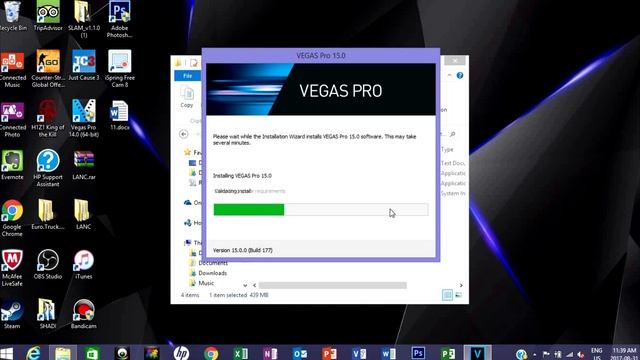The height and width of the screenshot is (360, 640).
Task: Open the Google Chrome desktop shortcut
Action: 12,218
